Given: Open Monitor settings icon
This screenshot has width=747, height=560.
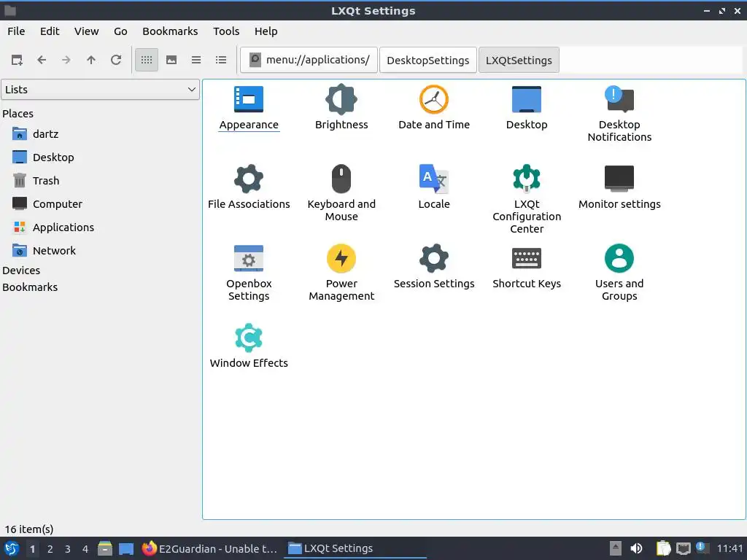Looking at the screenshot, I should point(619,179).
